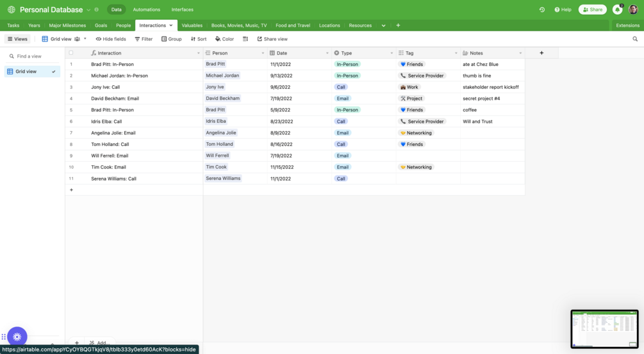Screen dimensions: 644x354
Task: Click the 'stakeholder report kickoff' note
Action: pyautogui.click(x=491, y=87)
